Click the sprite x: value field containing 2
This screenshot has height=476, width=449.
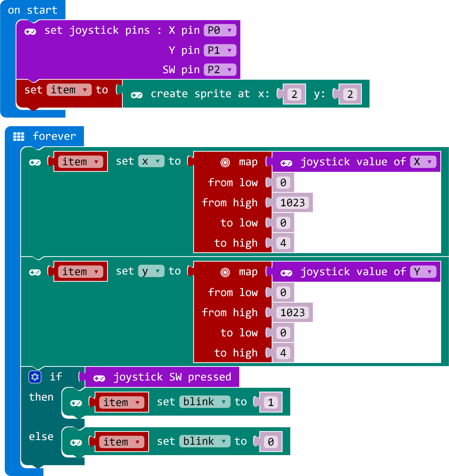[294, 94]
